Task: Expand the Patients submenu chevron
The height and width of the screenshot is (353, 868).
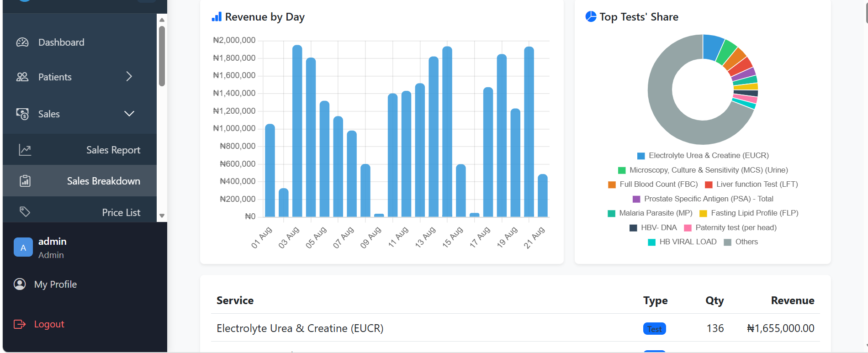Action: pyautogui.click(x=129, y=76)
